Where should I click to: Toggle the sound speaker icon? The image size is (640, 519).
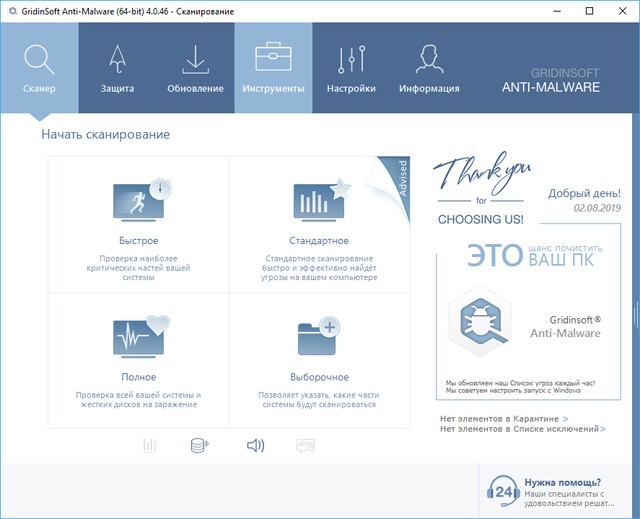[255, 446]
